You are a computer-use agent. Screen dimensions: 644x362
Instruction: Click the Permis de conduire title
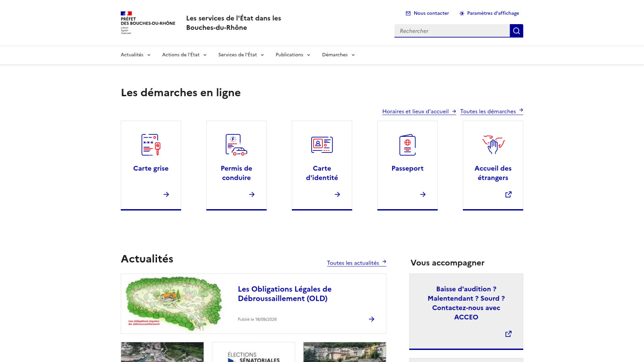tap(236, 173)
